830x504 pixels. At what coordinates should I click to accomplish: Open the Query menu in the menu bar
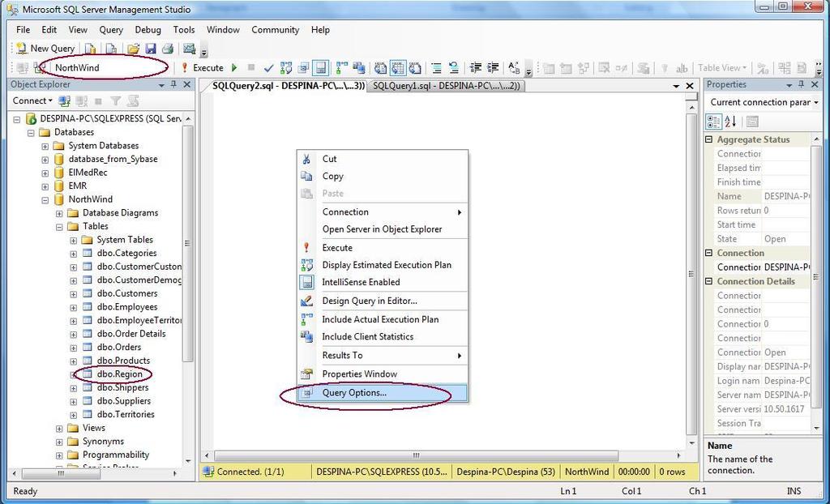[x=111, y=30]
